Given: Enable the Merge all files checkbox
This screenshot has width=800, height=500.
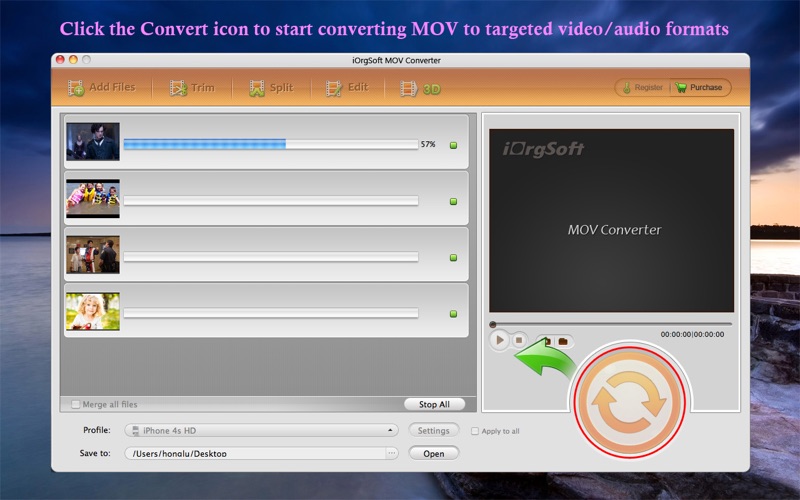Looking at the screenshot, I should (76, 404).
